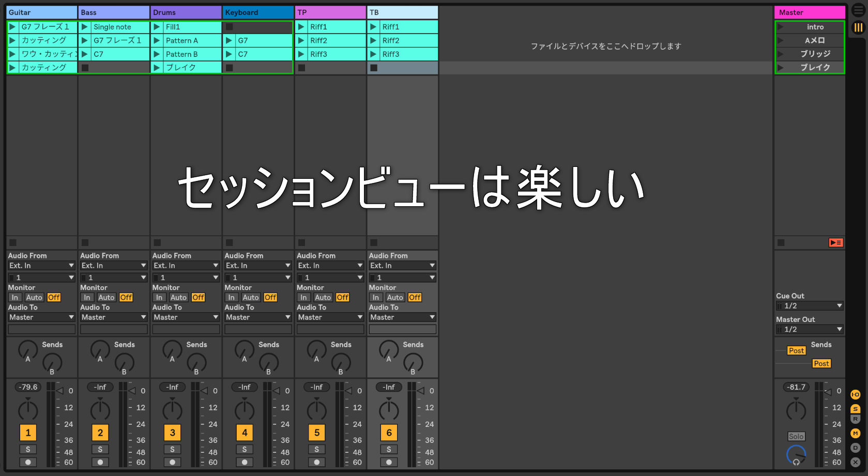Click the Solo button on Master
Screen dimensions: 868x476
(x=796, y=437)
